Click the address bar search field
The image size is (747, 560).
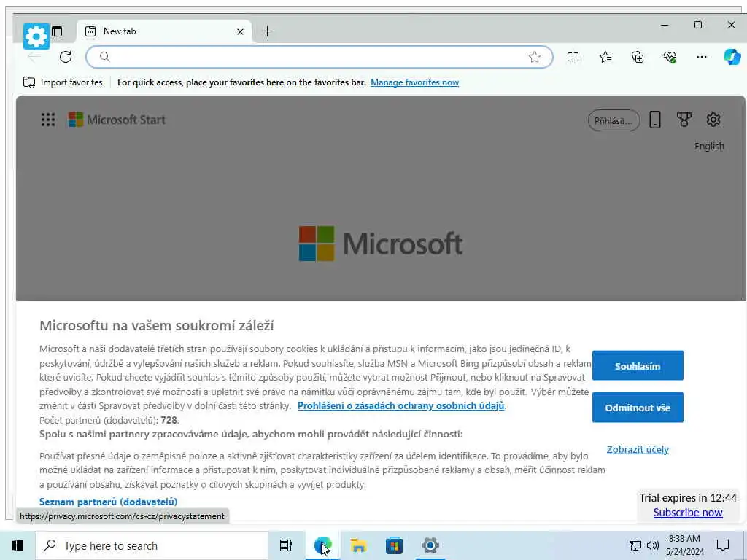click(x=320, y=57)
